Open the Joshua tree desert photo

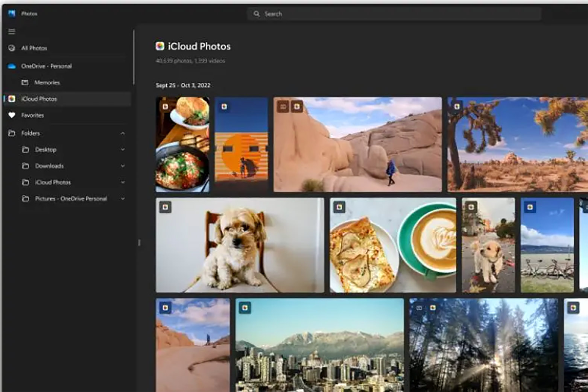518,145
